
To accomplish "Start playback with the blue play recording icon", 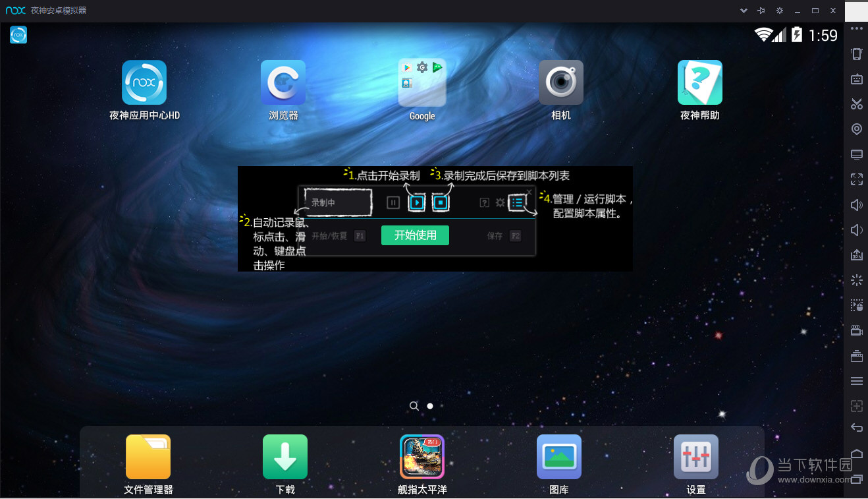I will coord(417,202).
